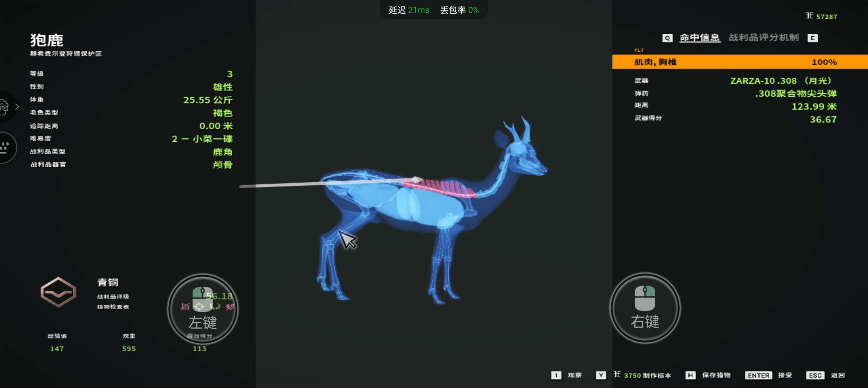This screenshot has width=868, height=388.
Task: Click 观察 inspect button
Action: point(574,375)
